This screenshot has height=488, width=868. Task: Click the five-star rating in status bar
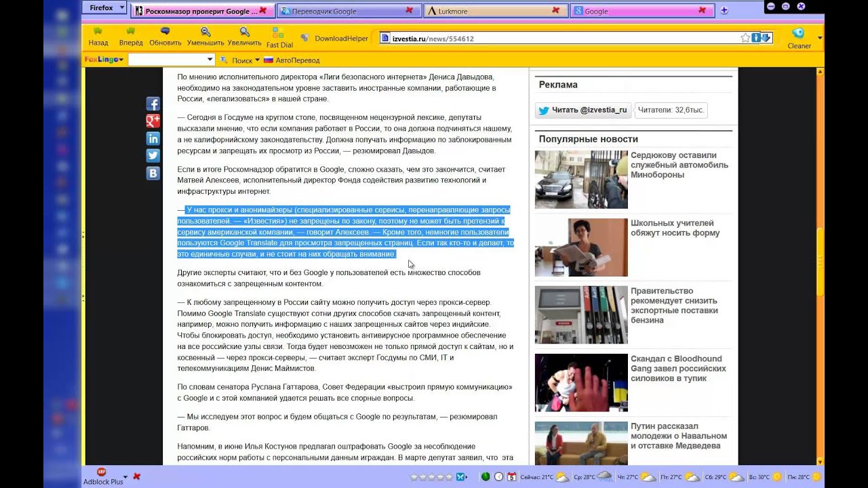(432, 477)
